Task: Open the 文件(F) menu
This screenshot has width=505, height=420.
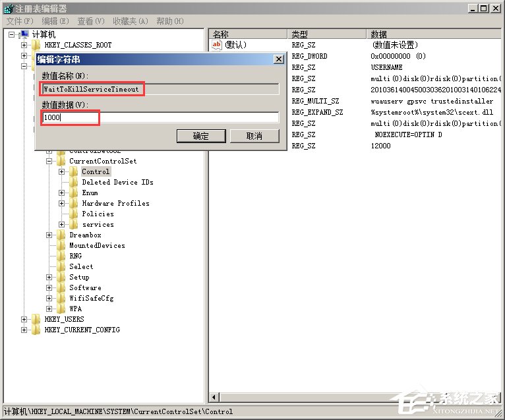Action: tap(20, 21)
